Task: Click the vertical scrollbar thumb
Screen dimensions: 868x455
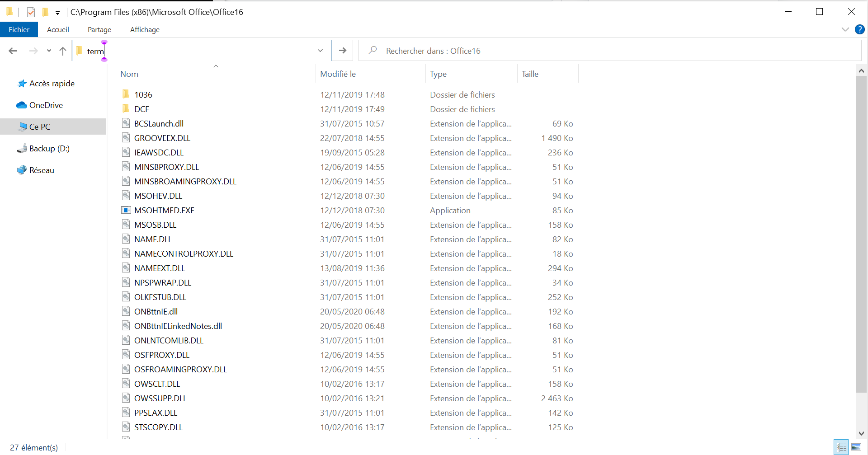Action: [861, 234]
